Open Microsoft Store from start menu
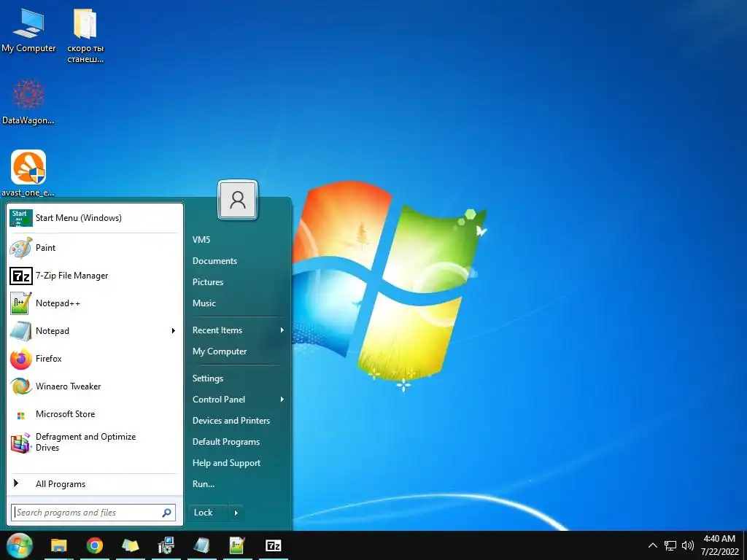 click(94, 414)
